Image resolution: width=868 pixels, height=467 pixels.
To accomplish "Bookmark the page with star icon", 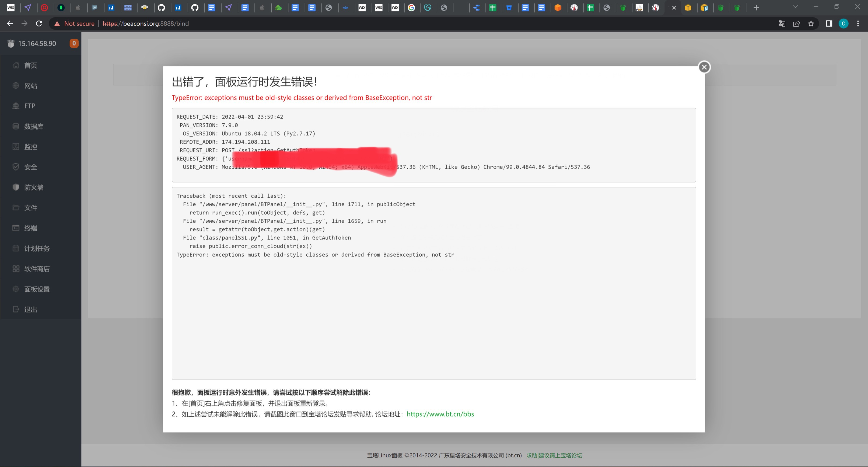I will (811, 24).
